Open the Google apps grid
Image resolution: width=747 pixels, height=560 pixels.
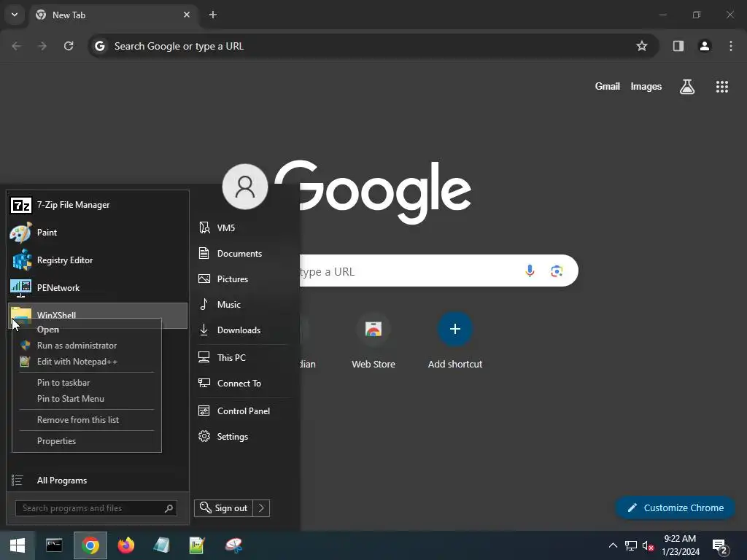[721, 87]
